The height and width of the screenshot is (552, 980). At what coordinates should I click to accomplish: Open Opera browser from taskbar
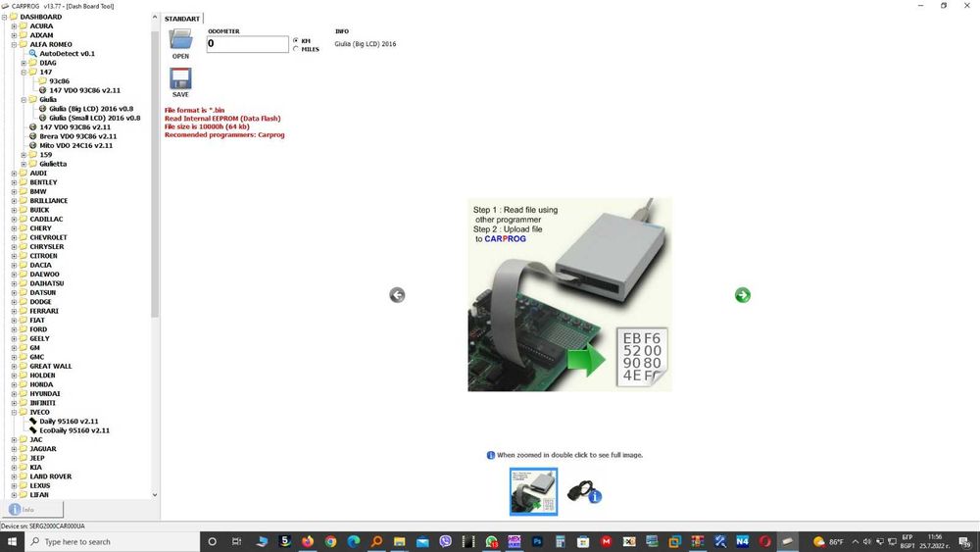tap(765, 541)
